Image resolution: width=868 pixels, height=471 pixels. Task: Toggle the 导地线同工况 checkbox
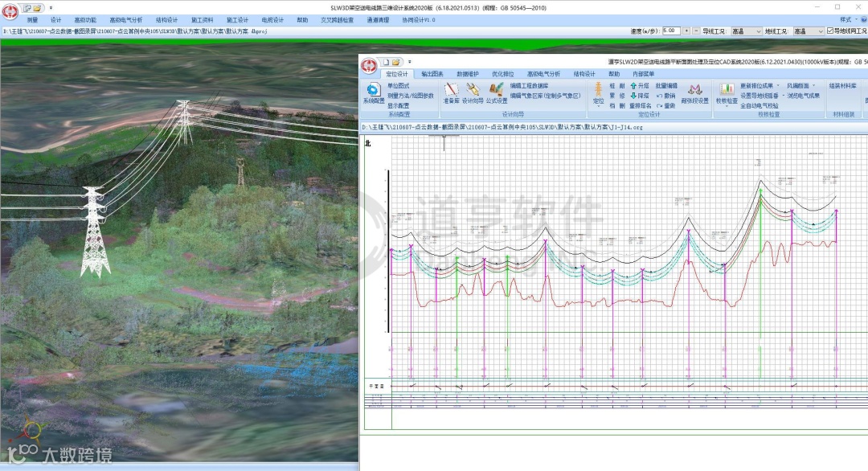831,31
